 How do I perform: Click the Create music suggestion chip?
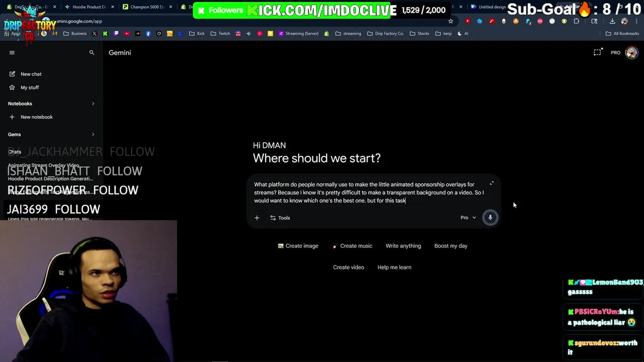click(x=352, y=246)
